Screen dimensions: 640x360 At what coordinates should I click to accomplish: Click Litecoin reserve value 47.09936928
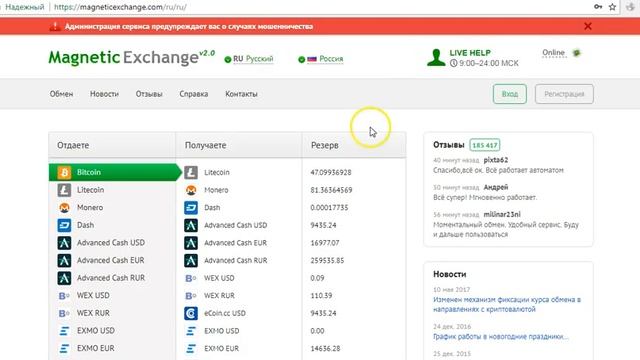[x=331, y=173]
